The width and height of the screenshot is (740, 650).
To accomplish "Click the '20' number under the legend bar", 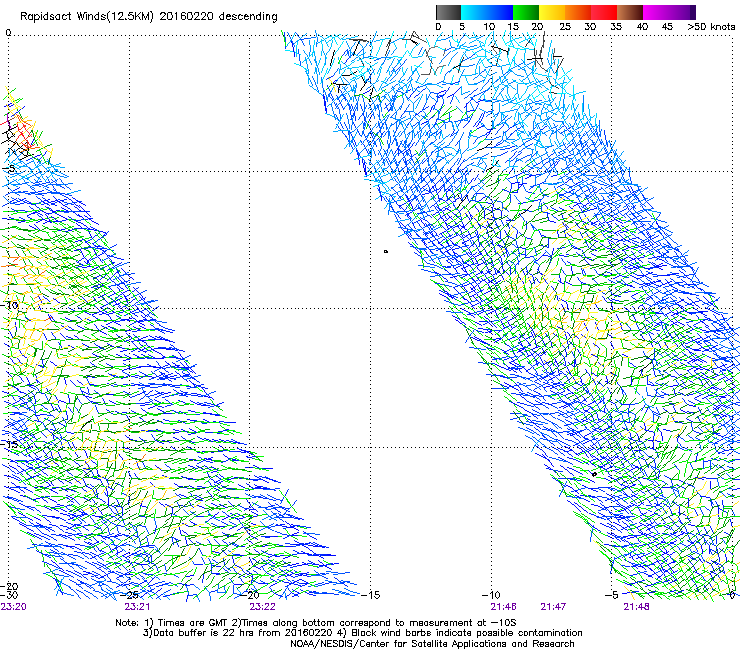I will pos(537,27).
